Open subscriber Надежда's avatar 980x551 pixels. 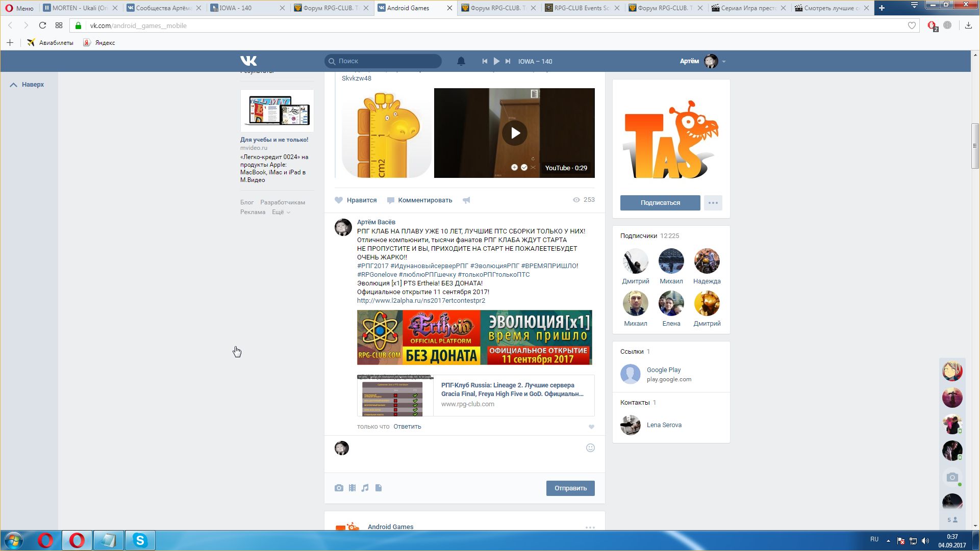(x=707, y=261)
